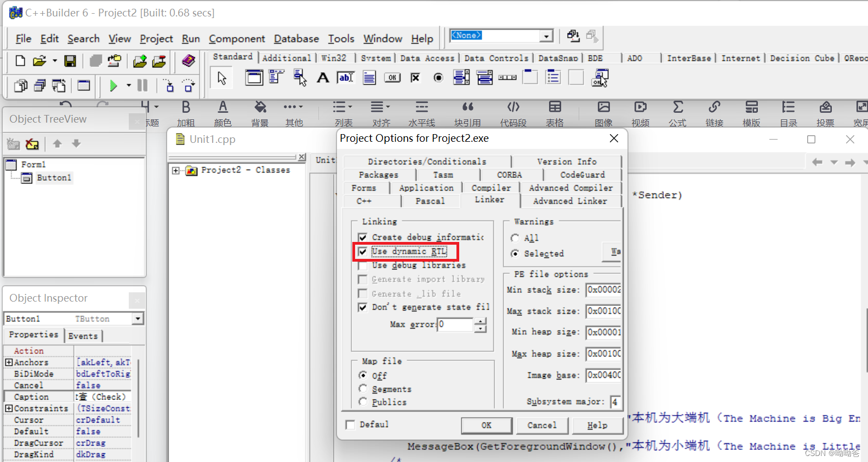The width and height of the screenshot is (868, 462).
Task: Select the All warnings radio button
Action: [515, 238]
